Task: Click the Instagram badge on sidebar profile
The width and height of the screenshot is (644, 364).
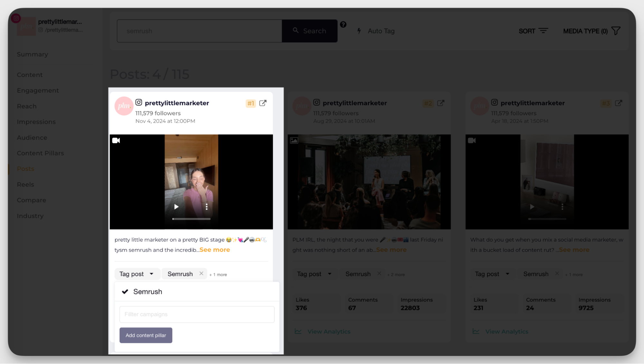Action: pyautogui.click(x=16, y=18)
